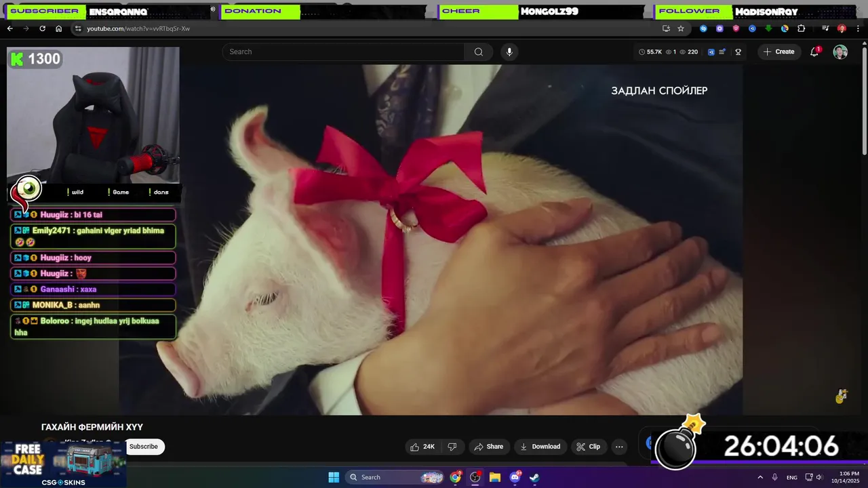868x488 pixels.
Task: Open the purple round extension icon
Action: (x=719, y=28)
